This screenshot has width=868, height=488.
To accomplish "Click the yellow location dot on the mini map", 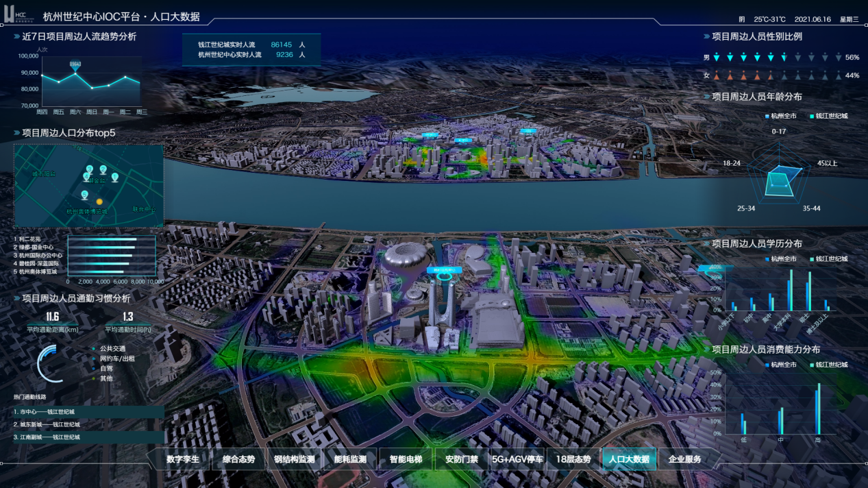I will (99, 202).
